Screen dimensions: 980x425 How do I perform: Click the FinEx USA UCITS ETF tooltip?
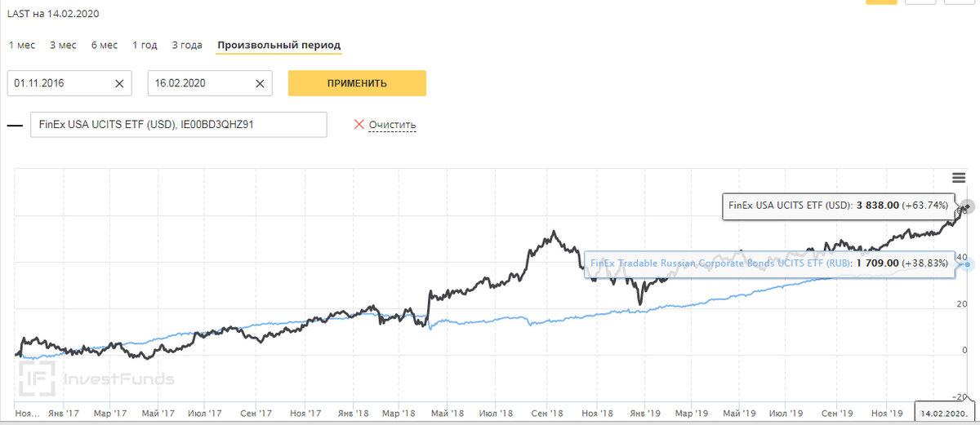point(840,206)
